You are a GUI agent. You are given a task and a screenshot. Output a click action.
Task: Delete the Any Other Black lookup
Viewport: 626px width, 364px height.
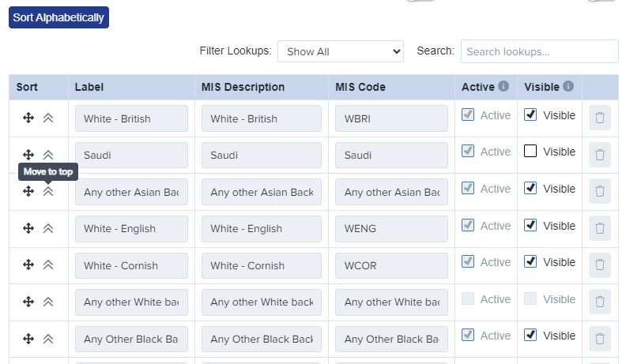tap(600, 339)
